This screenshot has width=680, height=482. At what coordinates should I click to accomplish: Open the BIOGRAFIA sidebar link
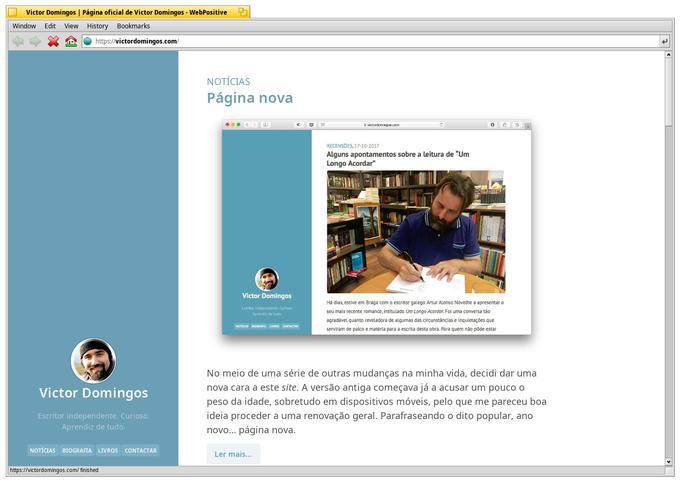coord(77,450)
